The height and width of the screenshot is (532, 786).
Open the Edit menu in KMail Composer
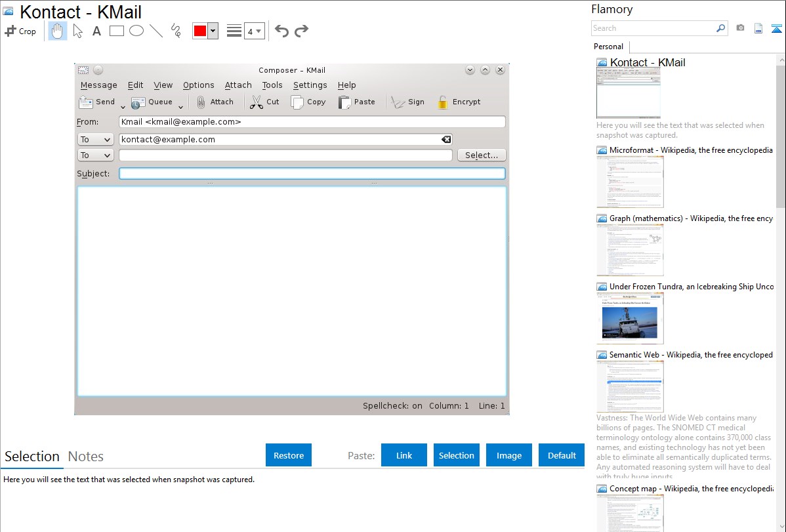[x=135, y=85]
